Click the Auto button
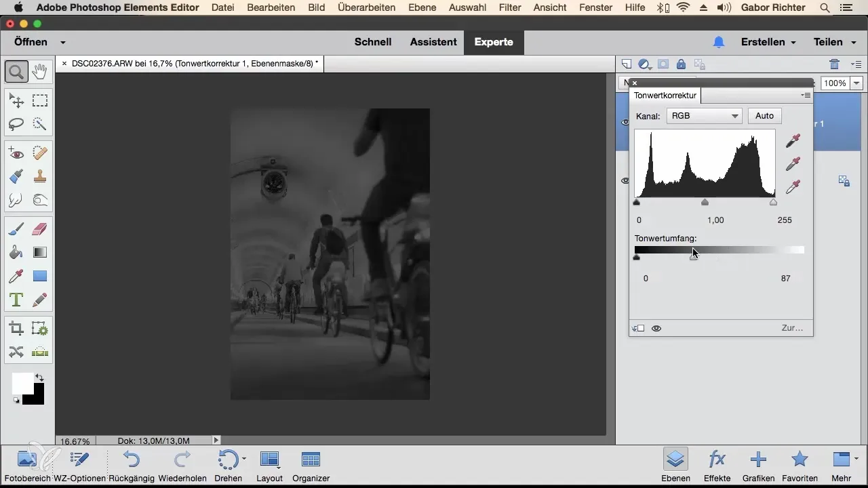This screenshot has width=868, height=488. click(x=764, y=116)
